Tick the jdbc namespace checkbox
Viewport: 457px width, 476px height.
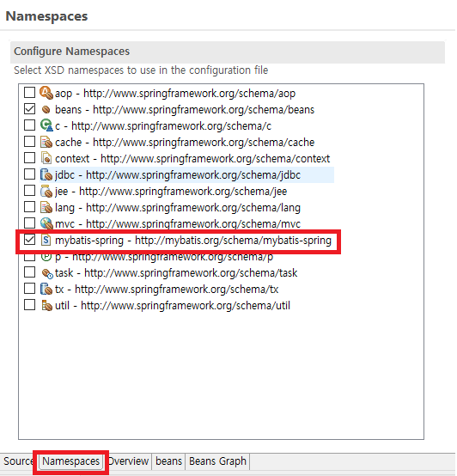(x=29, y=174)
